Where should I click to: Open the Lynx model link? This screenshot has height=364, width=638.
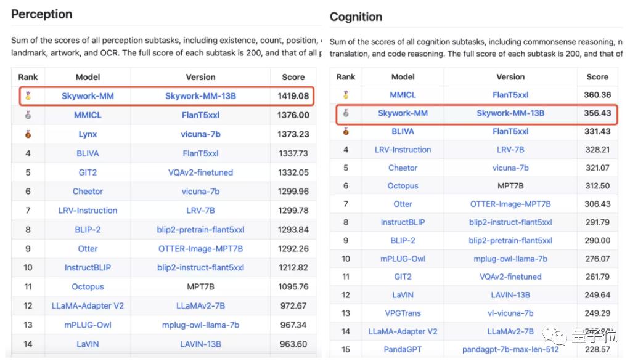pos(88,134)
